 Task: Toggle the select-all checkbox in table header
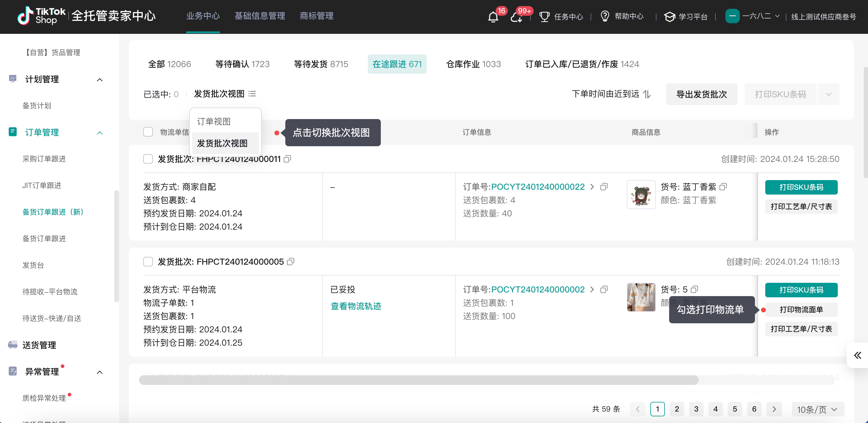(x=148, y=132)
